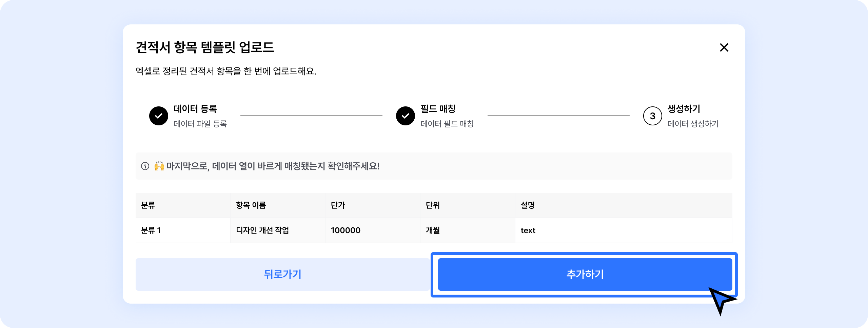Click the step 3 circle icon

[652, 116]
